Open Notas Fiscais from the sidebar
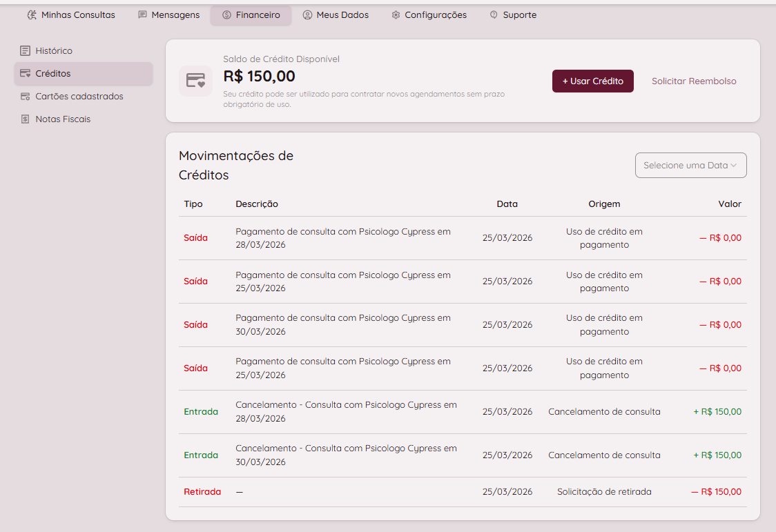Viewport: 776px width, 532px height. (x=63, y=119)
